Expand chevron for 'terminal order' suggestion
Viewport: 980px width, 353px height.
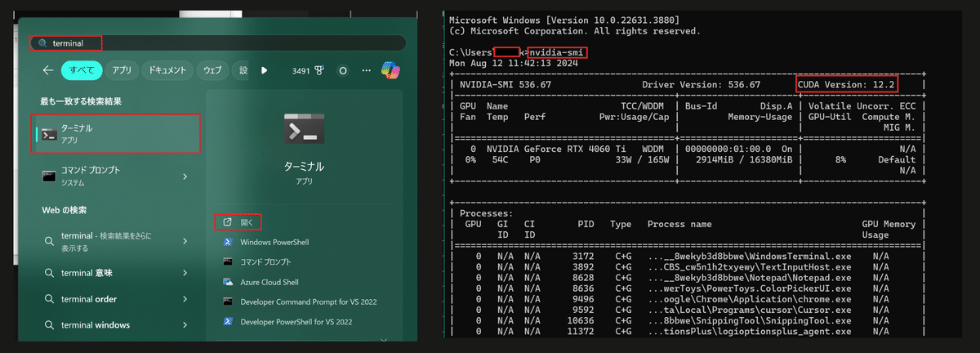pyautogui.click(x=185, y=298)
